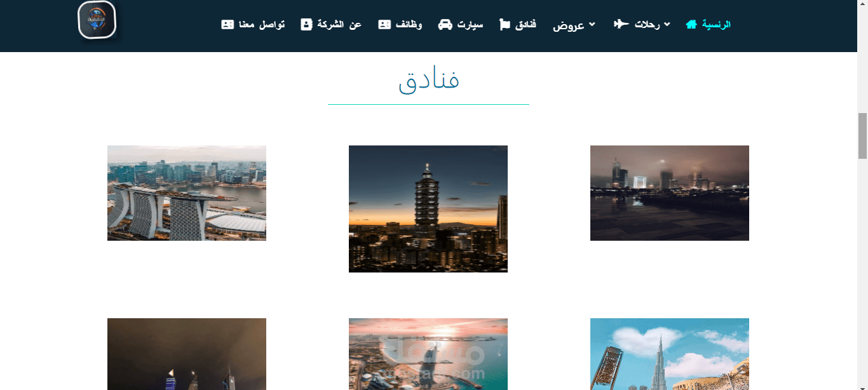The width and height of the screenshot is (868, 390).
Task: Expand the عروض dropdown chevron
Action: coord(592,24)
